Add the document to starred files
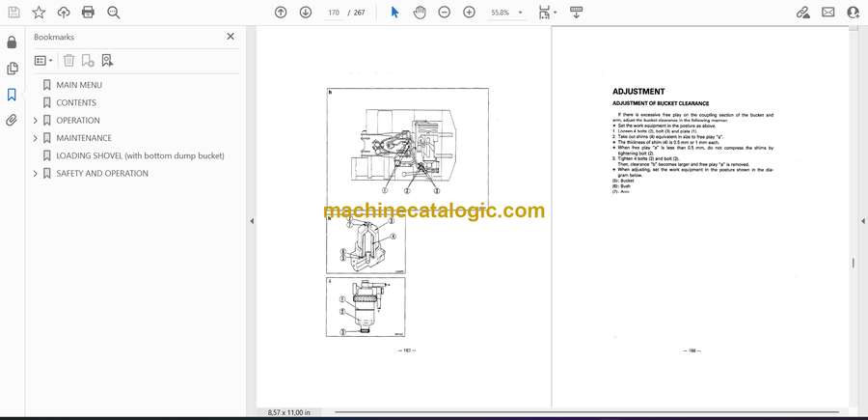The height and width of the screenshot is (420, 868). 39,13
